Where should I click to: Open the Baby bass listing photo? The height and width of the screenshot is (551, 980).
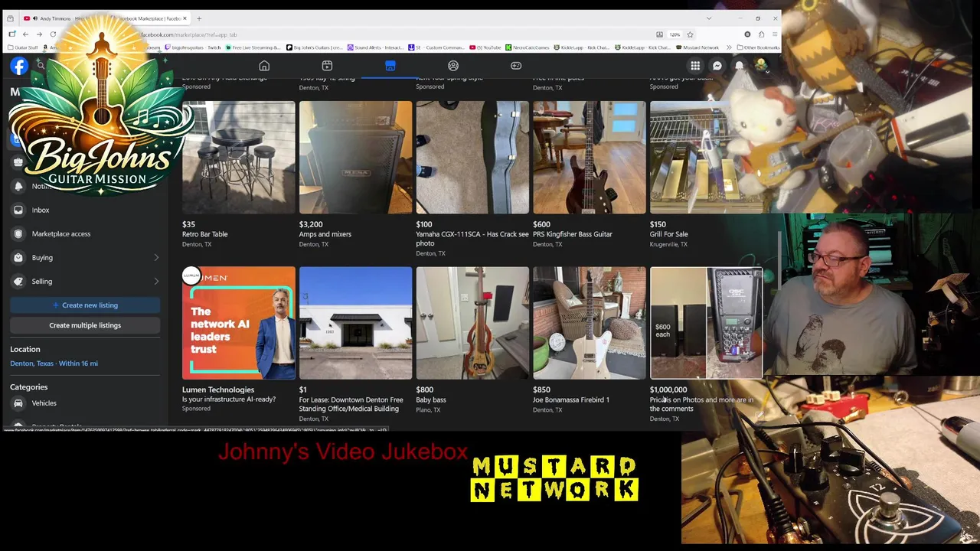(472, 323)
